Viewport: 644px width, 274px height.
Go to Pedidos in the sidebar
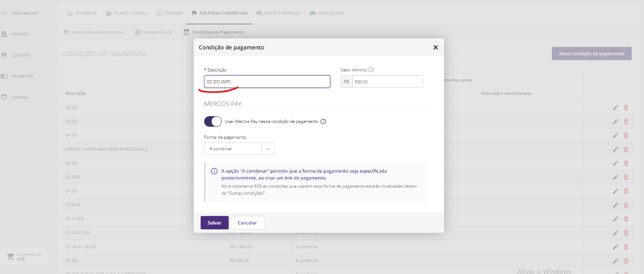point(15,34)
